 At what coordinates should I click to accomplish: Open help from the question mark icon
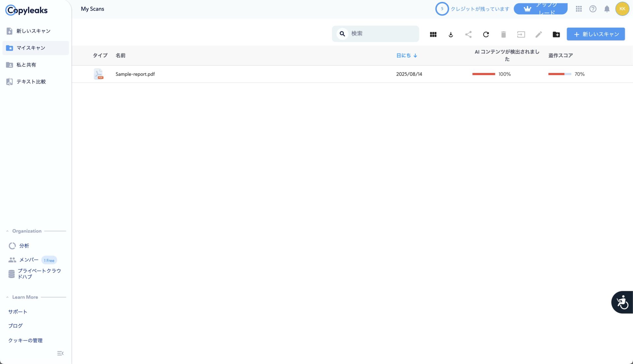(x=593, y=9)
